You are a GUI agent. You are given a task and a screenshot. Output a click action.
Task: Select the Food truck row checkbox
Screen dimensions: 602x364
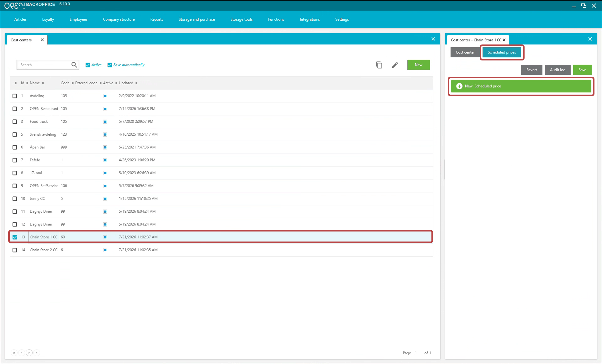click(x=15, y=122)
